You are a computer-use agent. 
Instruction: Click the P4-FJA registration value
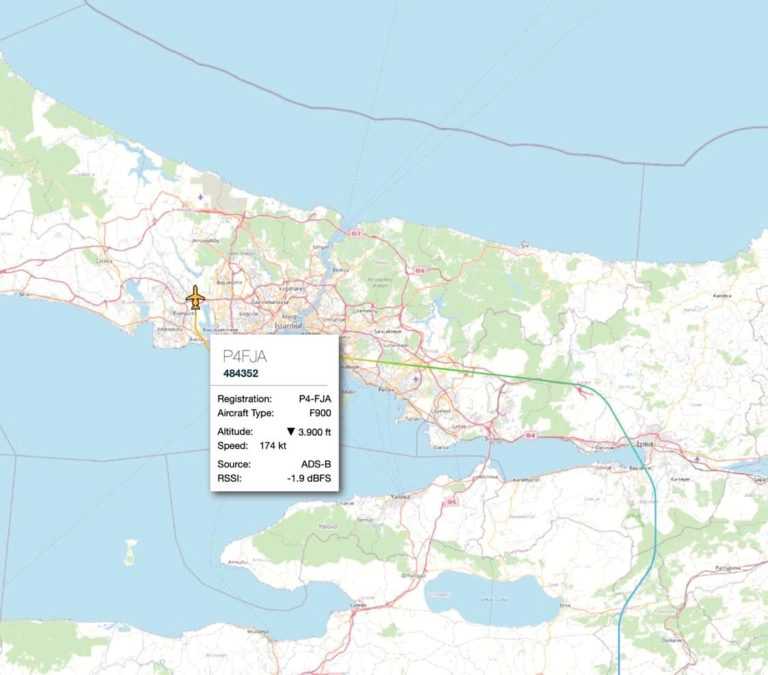(313, 398)
